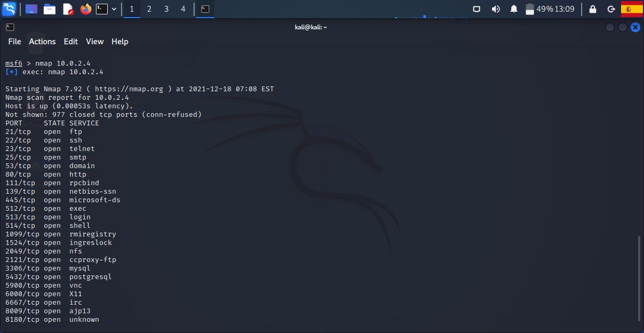The width and height of the screenshot is (644, 333).
Task: Open the volume control tray icon
Action: pos(495,9)
